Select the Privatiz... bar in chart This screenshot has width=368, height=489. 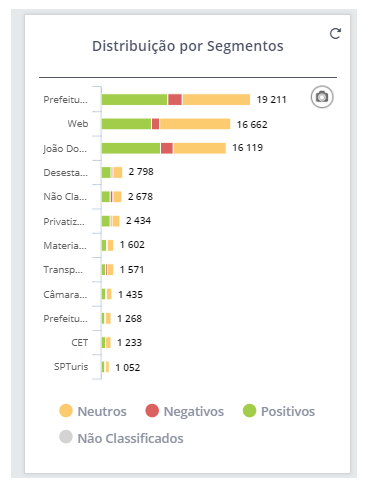click(x=110, y=221)
